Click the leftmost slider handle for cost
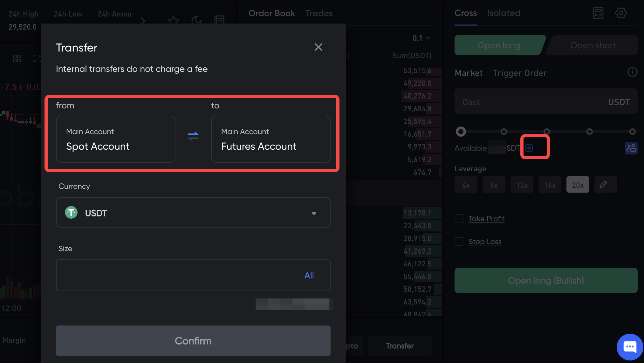The width and height of the screenshot is (644, 363). point(461,132)
